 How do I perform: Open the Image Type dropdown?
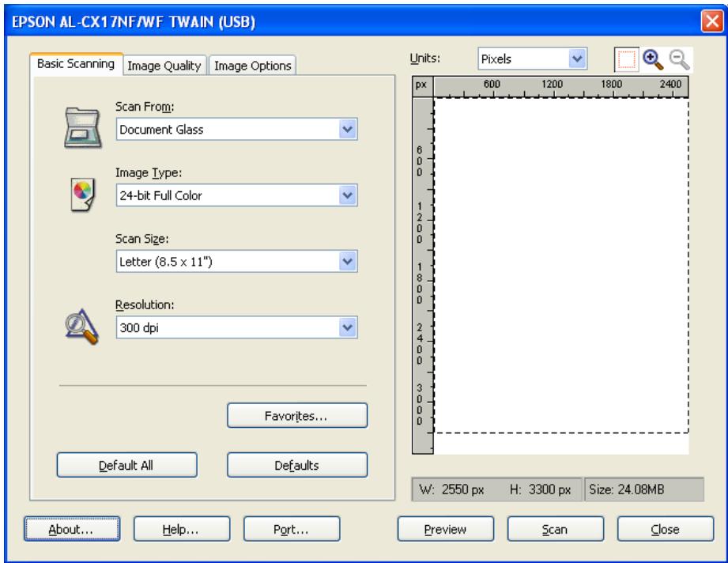click(x=237, y=195)
